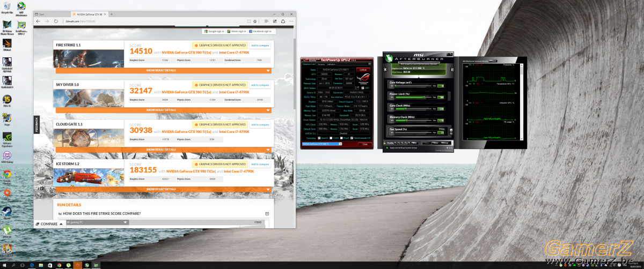The height and width of the screenshot is (269, 644).
Task: Click Lookup button in GPU-Z
Action: (x=363, y=70)
